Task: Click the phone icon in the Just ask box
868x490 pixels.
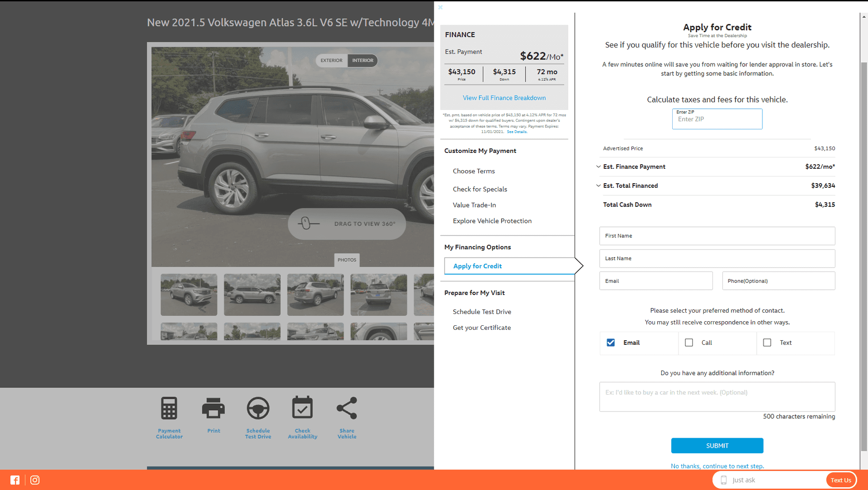Action: [x=724, y=480]
